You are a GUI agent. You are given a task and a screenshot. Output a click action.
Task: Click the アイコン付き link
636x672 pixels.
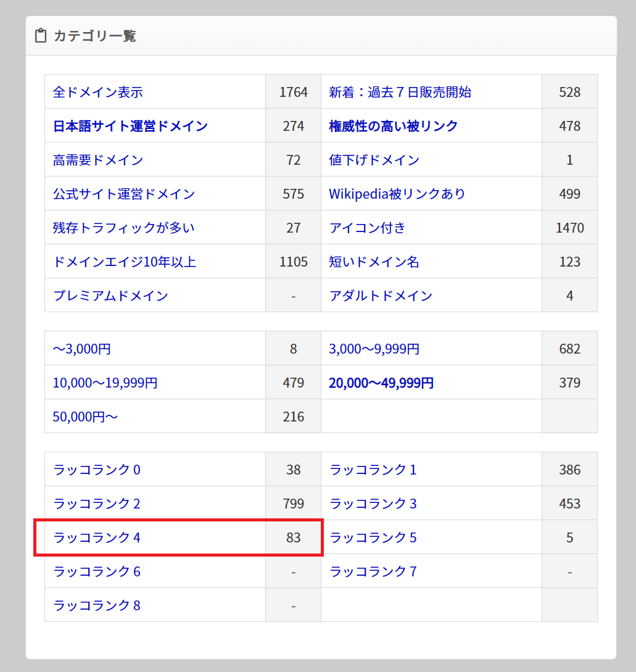click(367, 228)
